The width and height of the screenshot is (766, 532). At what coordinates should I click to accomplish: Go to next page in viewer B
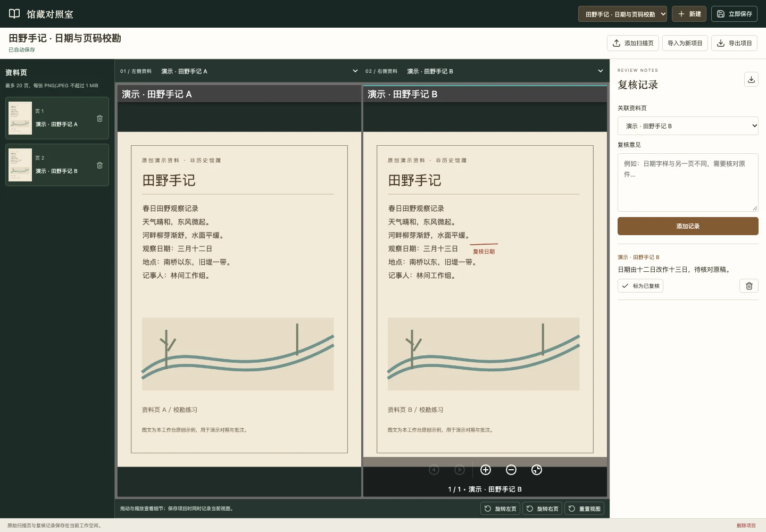[460, 470]
